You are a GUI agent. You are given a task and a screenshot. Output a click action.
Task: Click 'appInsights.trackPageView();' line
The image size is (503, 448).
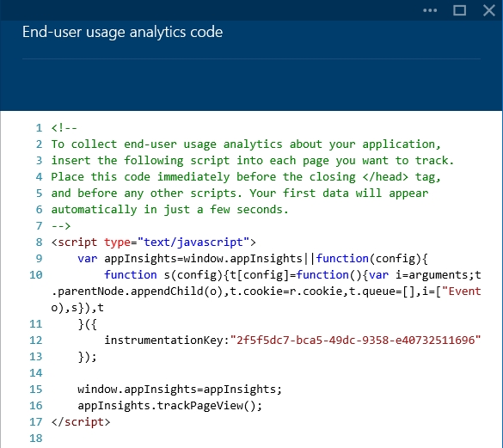click(x=169, y=406)
